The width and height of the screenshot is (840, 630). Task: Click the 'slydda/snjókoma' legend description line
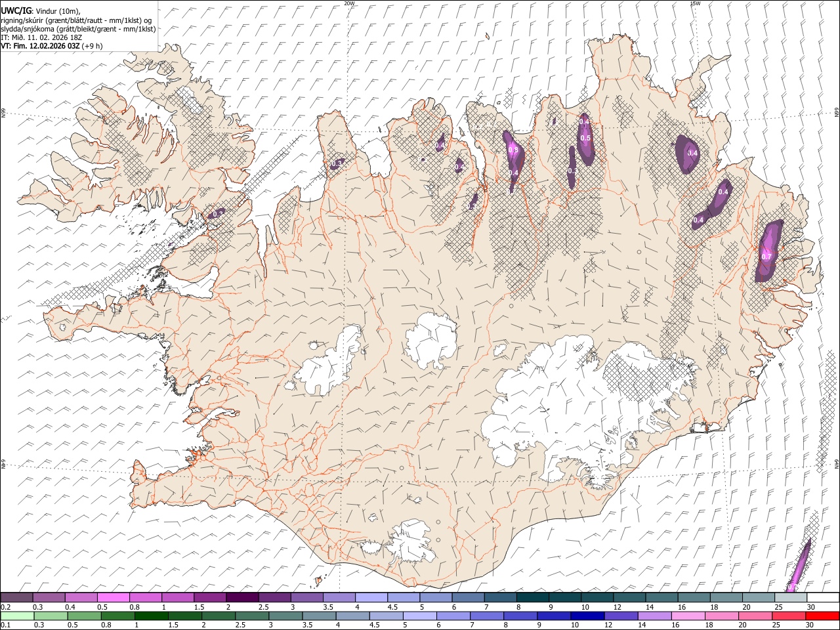click(x=78, y=29)
